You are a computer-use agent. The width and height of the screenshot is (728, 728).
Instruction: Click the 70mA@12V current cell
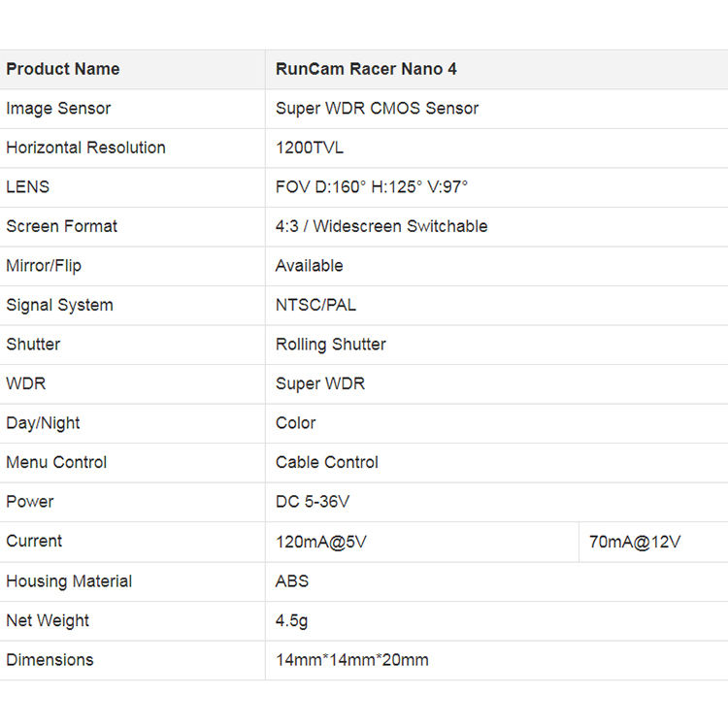(x=635, y=542)
